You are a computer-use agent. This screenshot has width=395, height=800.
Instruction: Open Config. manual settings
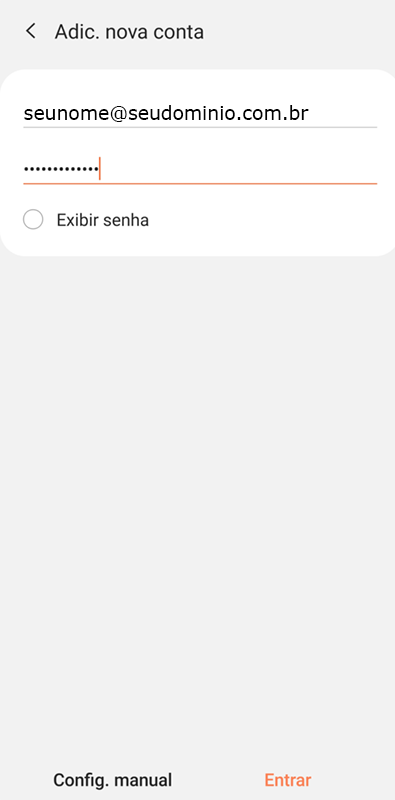point(112,780)
